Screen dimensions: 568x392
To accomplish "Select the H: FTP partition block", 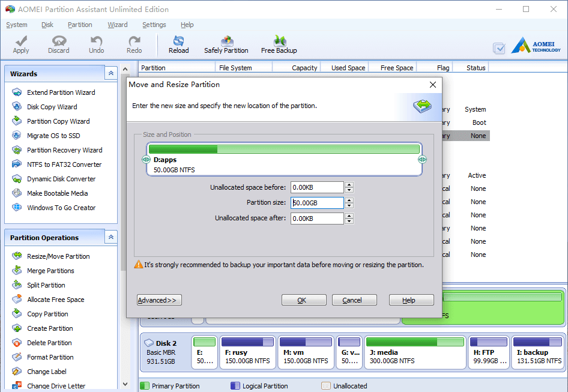I will click(x=489, y=352).
